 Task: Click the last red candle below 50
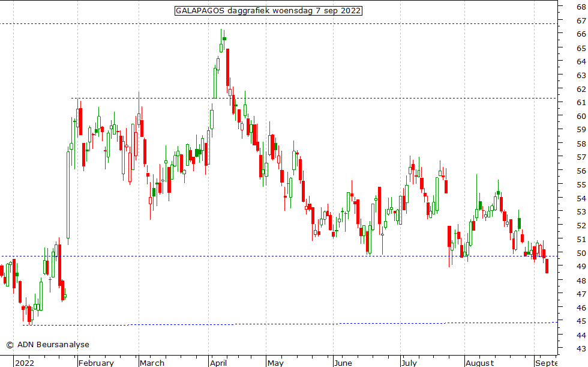pos(547,266)
